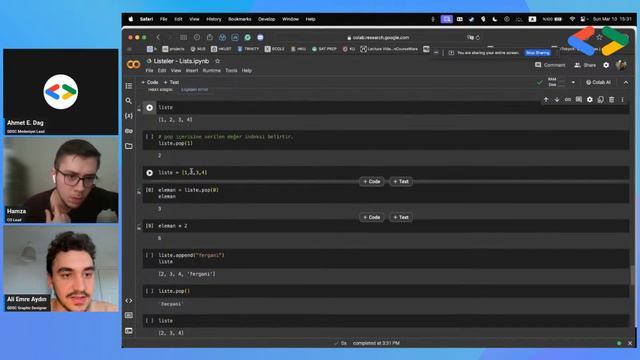Run the 'liste = [1,2,3,4]' cell
This screenshot has width=640, height=360.
(149, 173)
